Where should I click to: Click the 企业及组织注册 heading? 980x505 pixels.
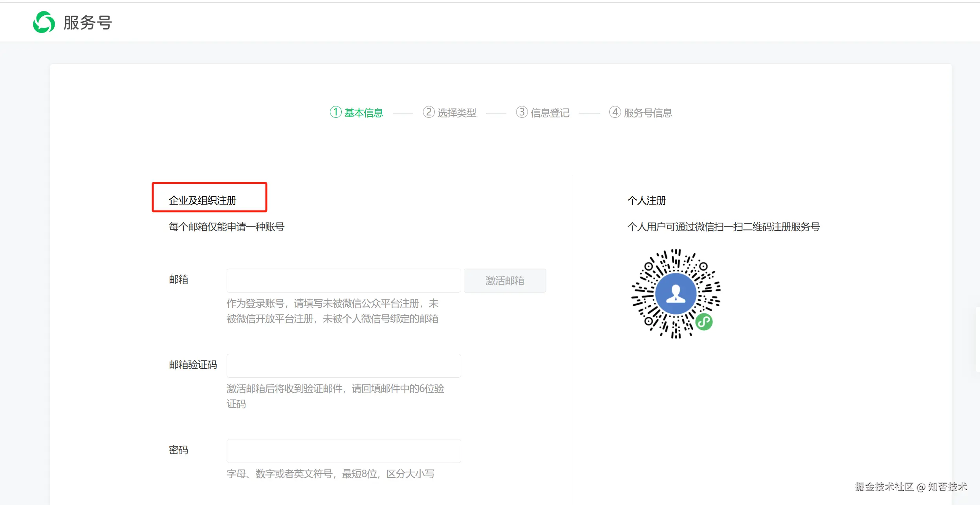(x=203, y=201)
